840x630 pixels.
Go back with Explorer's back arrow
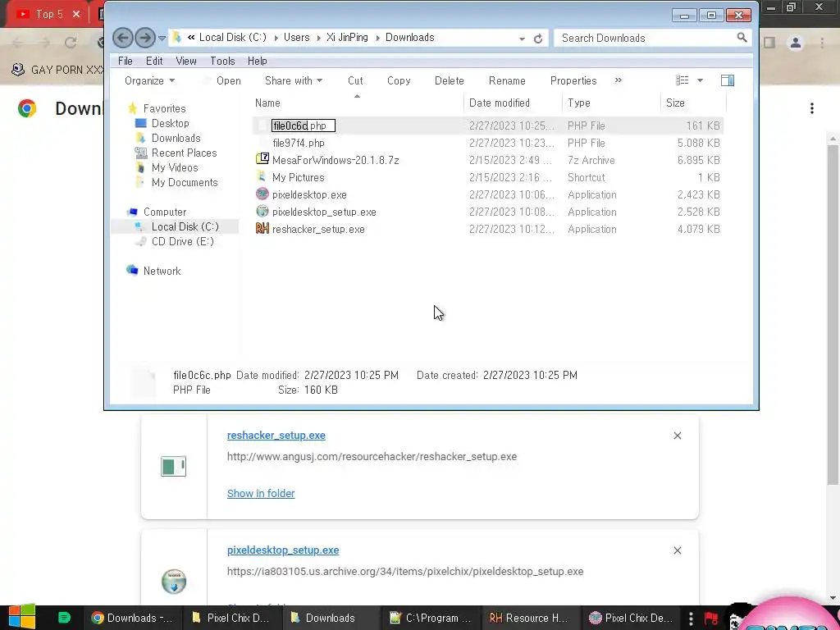pos(123,38)
